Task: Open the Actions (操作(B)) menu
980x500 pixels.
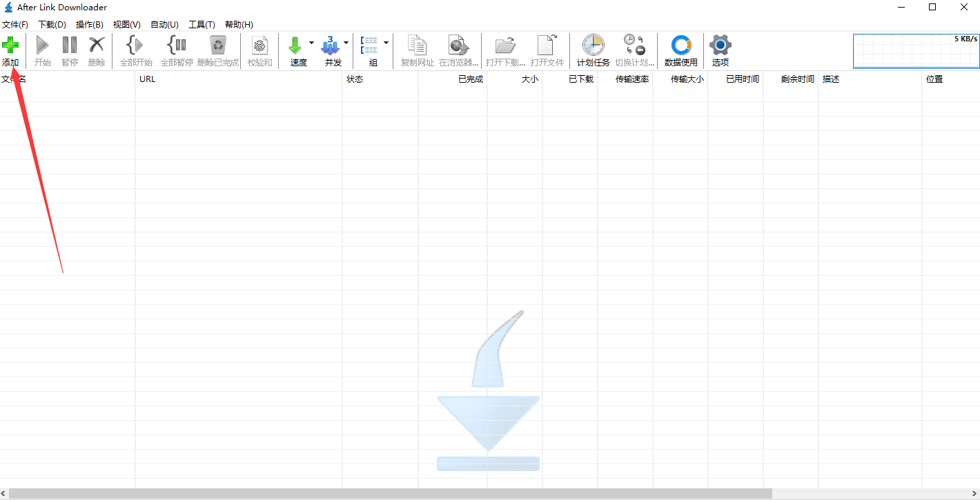Action: point(90,25)
